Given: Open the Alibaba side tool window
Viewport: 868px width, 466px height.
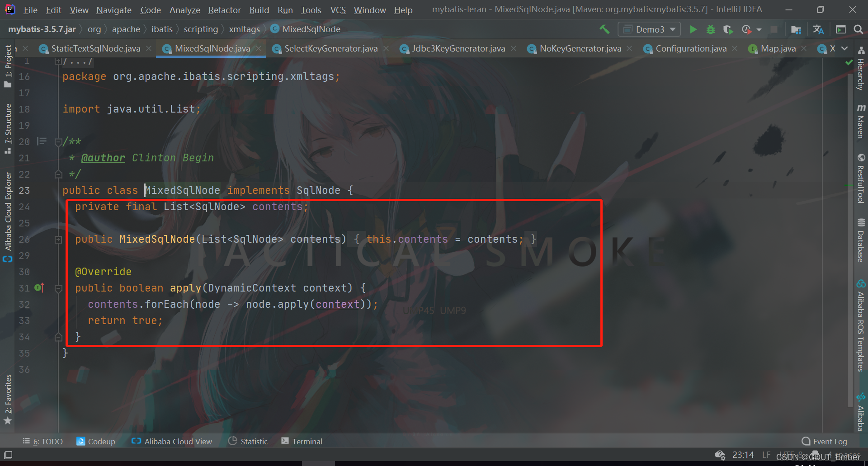Looking at the screenshot, I should (861, 412).
